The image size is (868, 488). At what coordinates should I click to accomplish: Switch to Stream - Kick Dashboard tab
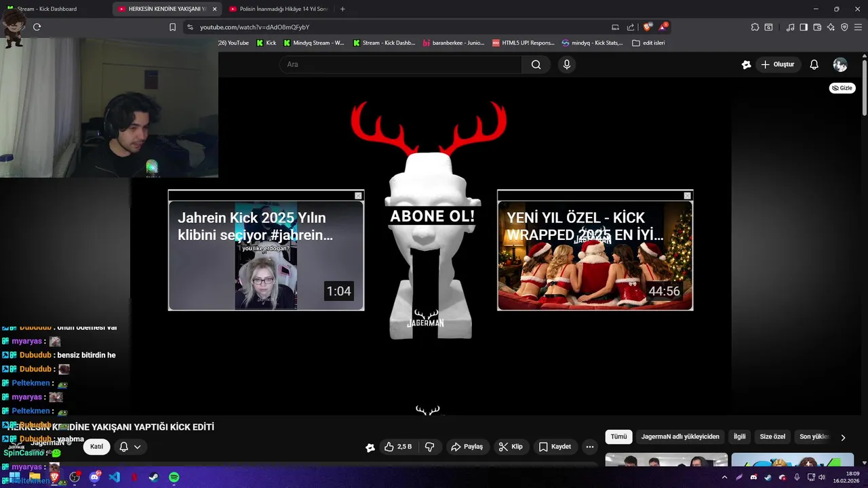point(47,9)
